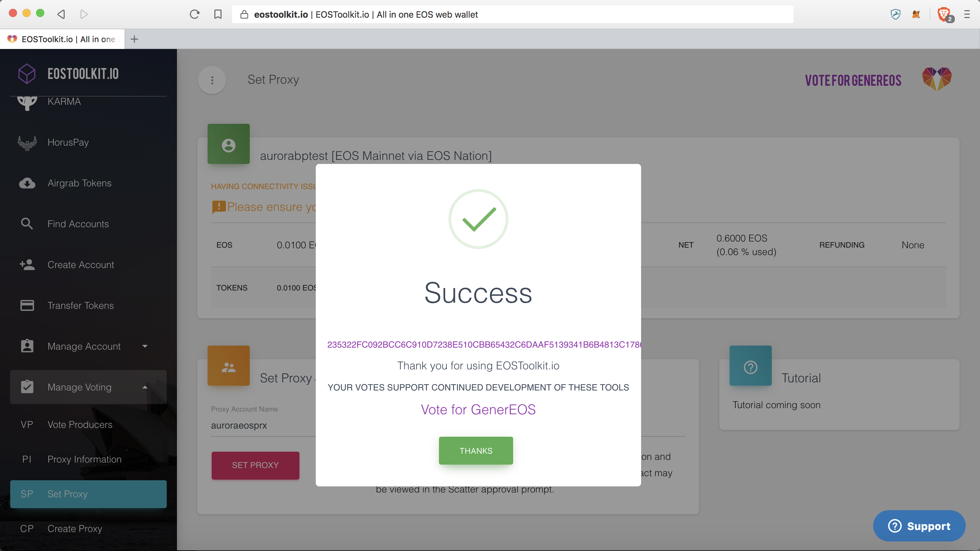Screen dimensions: 980x551
Task: Click 'Tutorial coming soon' text
Action: [777, 405]
